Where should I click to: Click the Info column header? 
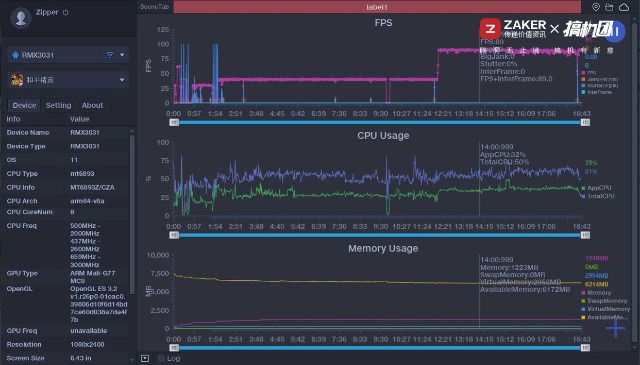click(x=13, y=119)
